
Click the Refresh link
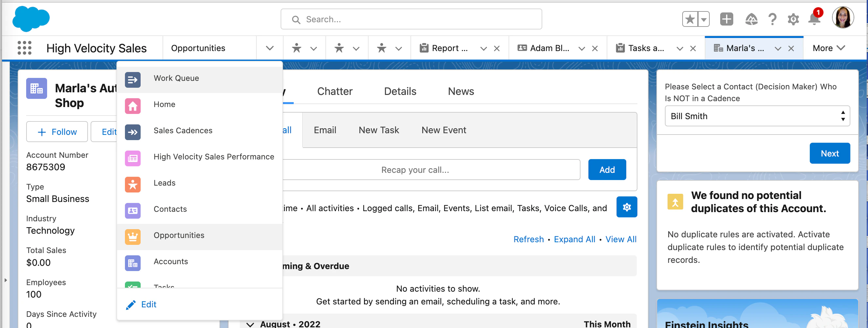528,240
